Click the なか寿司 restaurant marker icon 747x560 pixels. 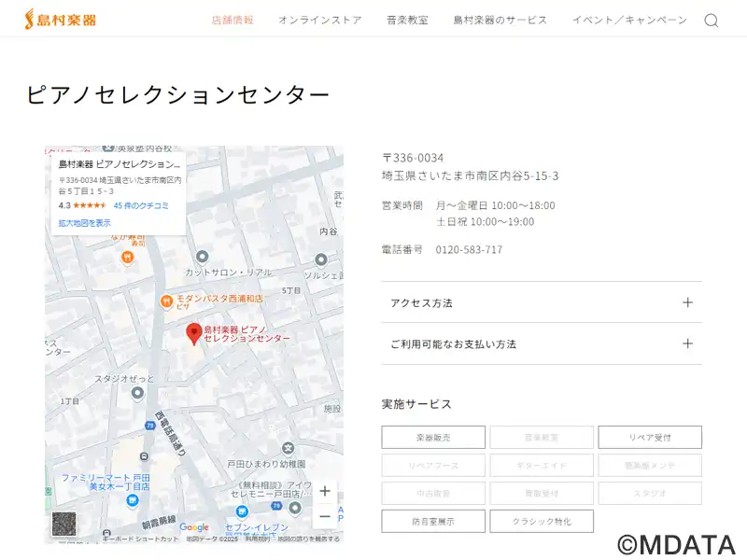pyautogui.click(x=127, y=258)
